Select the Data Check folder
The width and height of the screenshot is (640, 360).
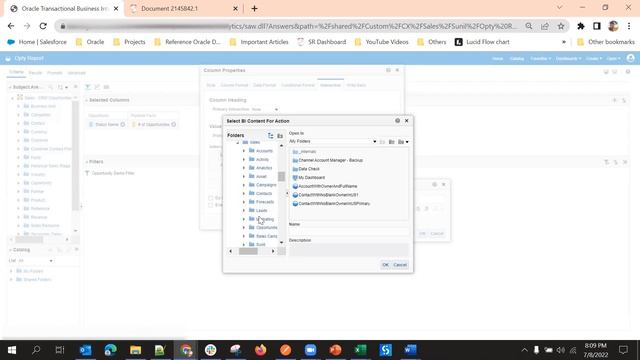click(x=306, y=169)
